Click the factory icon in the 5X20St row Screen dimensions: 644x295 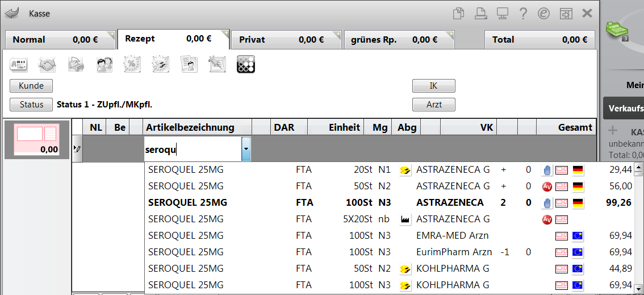click(405, 219)
